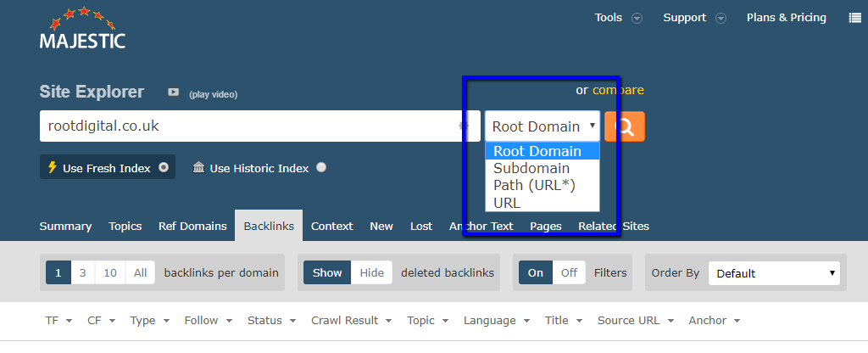Switch to the Summary tab
The height and width of the screenshot is (353, 868).
pyautogui.click(x=65, y=226)
